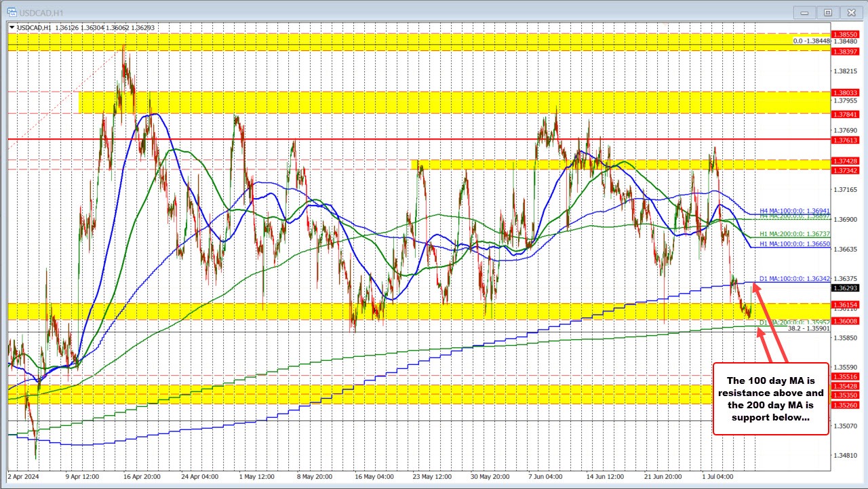Screen dimensions: 868x489
Task: Click the Fibonacci label 38.2 - 1.35901
Action: point(808,329)
